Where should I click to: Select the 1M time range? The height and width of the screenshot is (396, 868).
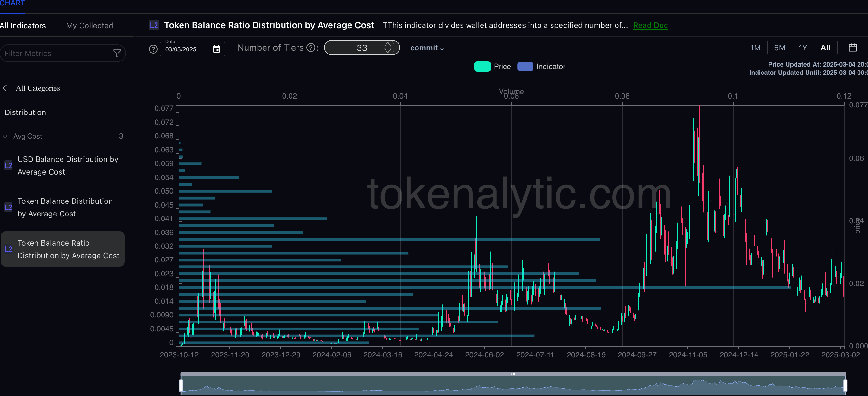point(756,48)
